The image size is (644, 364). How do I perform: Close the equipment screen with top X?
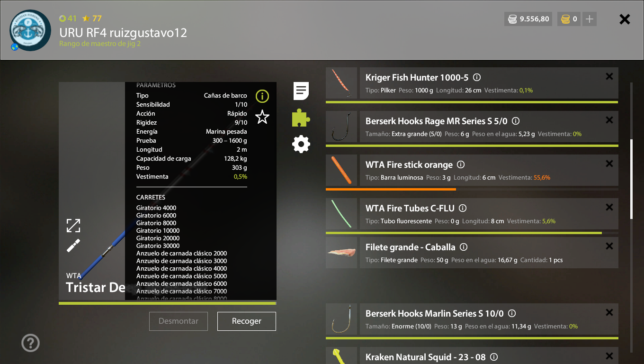[625, 19]
